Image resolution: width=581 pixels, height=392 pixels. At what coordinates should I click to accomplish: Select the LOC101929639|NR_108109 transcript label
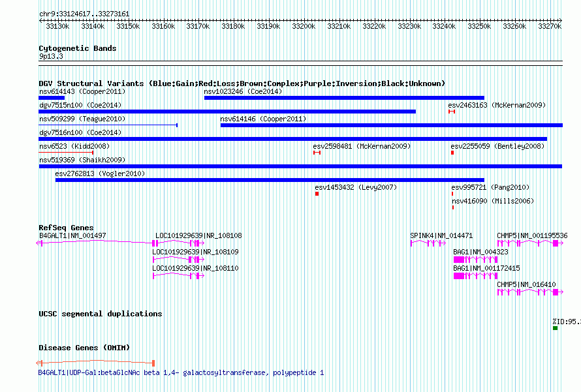196,252
